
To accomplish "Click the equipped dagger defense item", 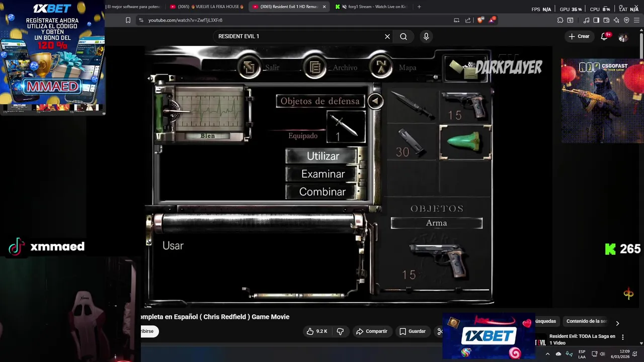I will [x=346, y=127].
